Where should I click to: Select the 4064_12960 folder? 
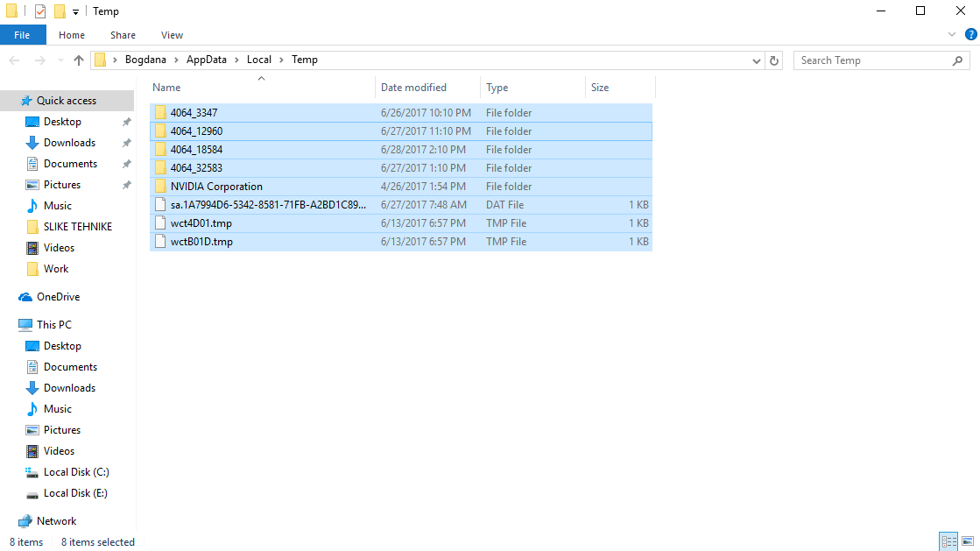tap(400, 131)
